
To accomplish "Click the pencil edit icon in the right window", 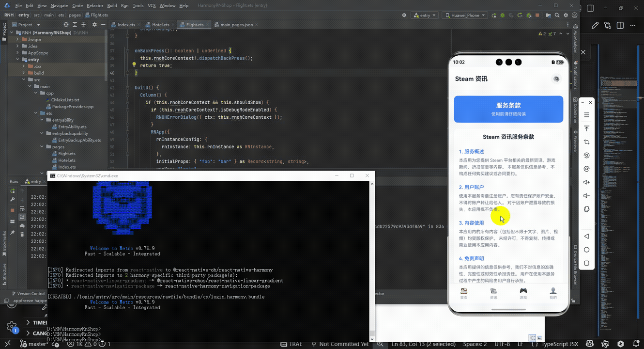I will point(595,26).
